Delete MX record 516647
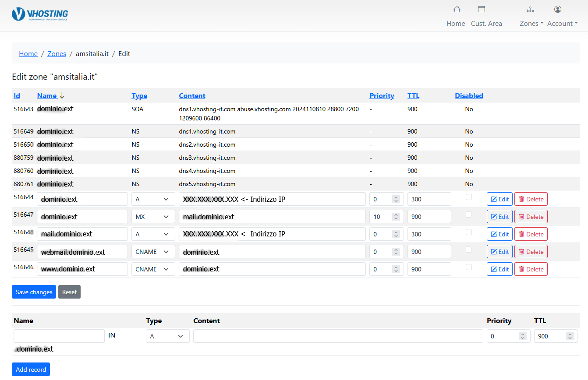Image resolution: width=588 pixels, height=380 pixels. coord(531,217)
